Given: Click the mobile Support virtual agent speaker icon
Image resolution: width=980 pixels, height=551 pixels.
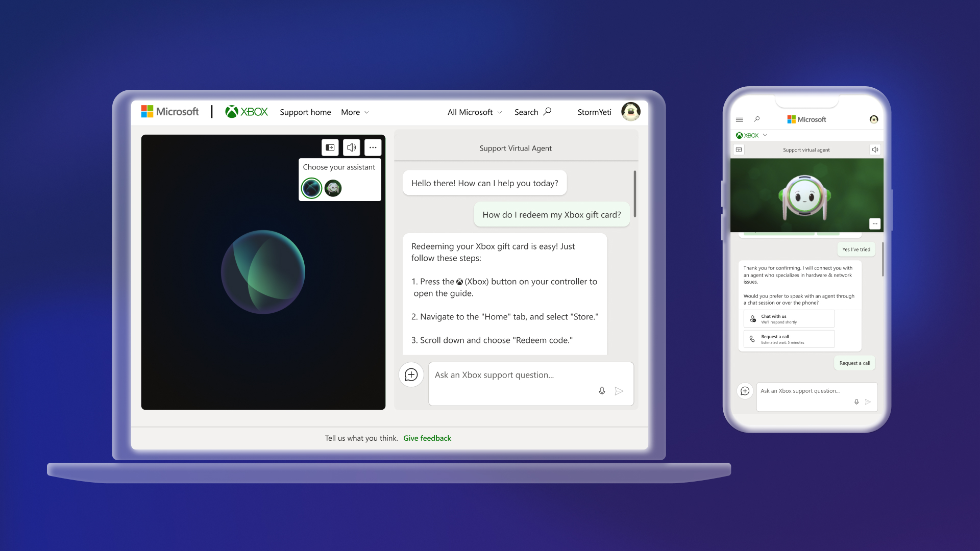Looking at the screenshot, I should (875, 149).
